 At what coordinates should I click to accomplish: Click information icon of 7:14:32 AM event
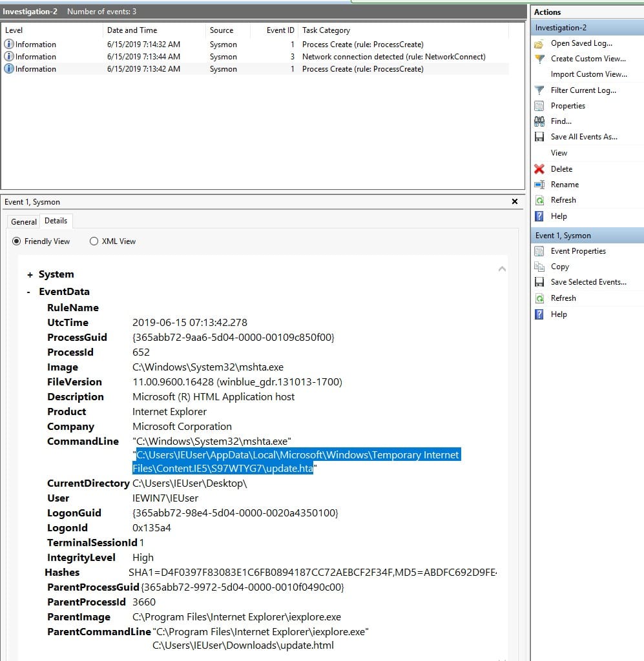(9, 45)
